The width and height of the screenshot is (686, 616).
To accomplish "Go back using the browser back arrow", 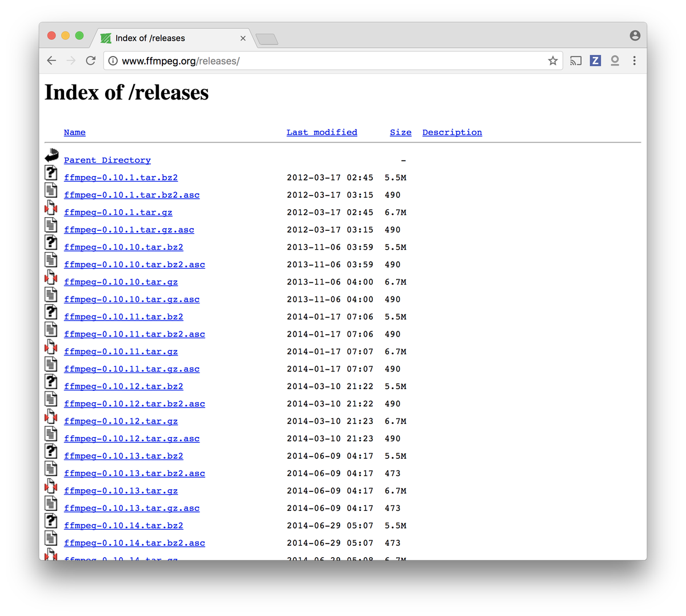I will [51, 61].
